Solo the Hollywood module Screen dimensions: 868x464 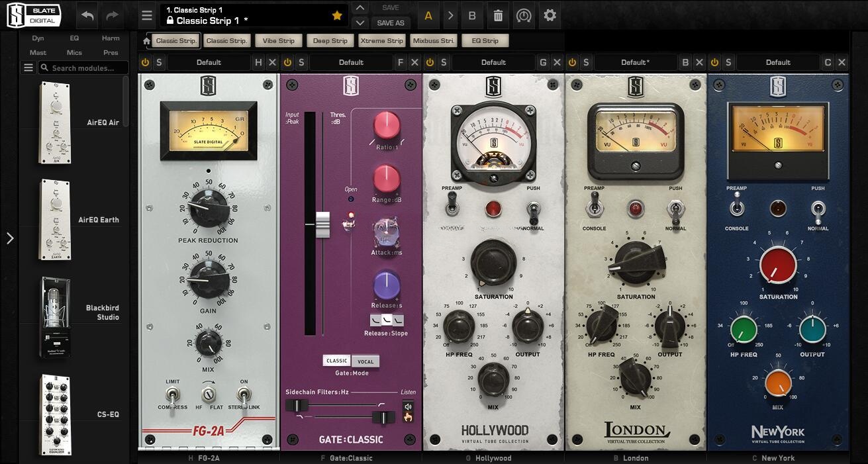pos(444,62)
